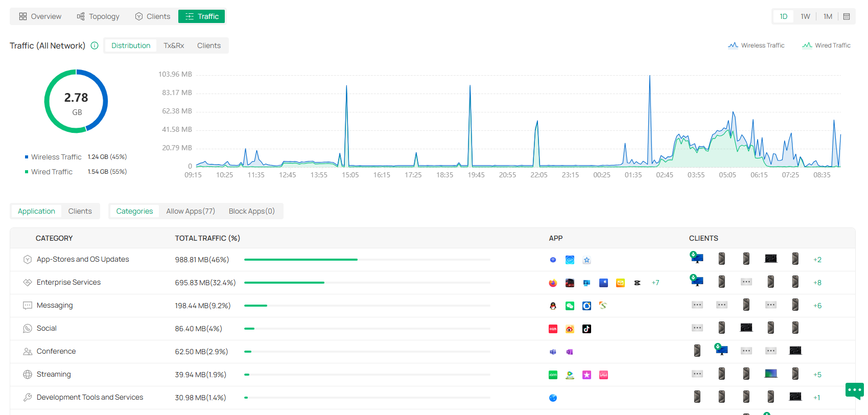The height and width of the screenshot is (415, 868).
Task: Open the Tx&Rx traffic tab
Action: coord(174,45)
